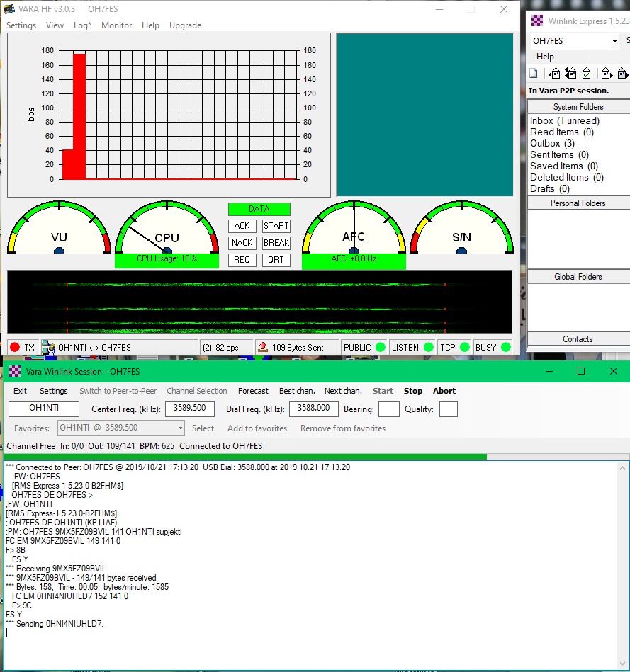630x672 pixels.
Task: Click the reply envelope icon with single left arrow
Action: tap(554, 73)
